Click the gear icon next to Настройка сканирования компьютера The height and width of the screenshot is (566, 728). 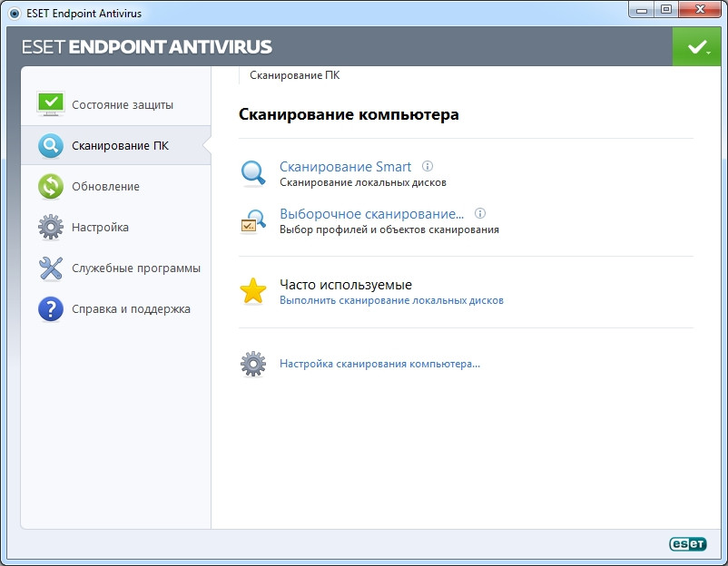pos(253,365)
